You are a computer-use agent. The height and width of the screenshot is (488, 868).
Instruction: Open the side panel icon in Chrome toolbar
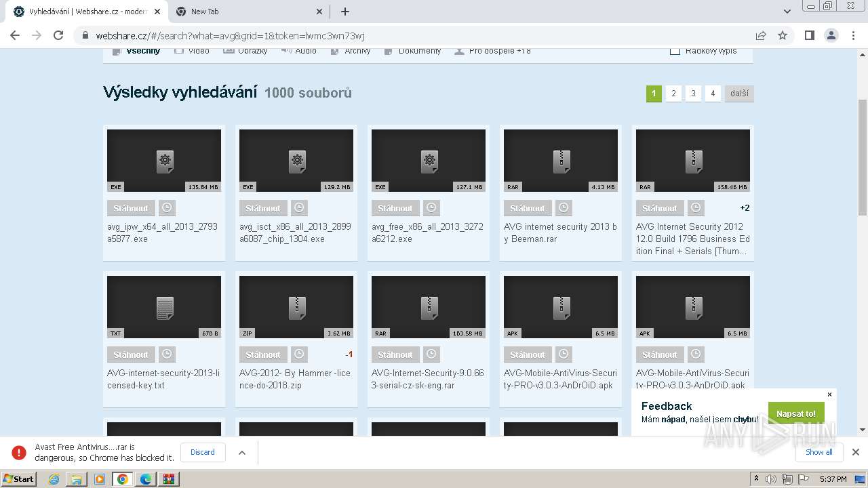click(809, 35)
